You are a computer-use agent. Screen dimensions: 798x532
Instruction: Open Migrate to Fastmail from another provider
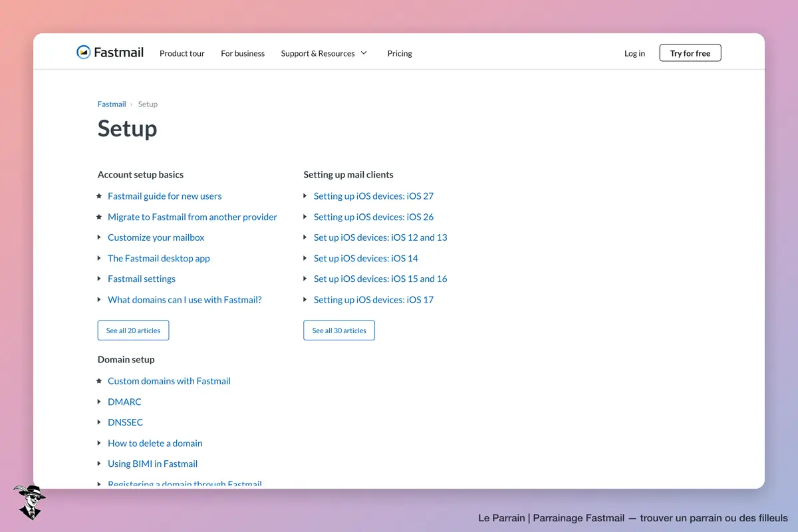pyautogui.click(x=192, y=217)
